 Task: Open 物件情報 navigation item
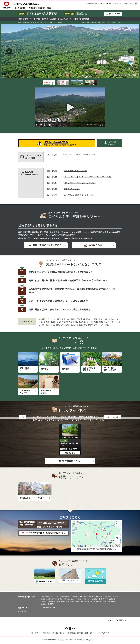tap(36, 19)
